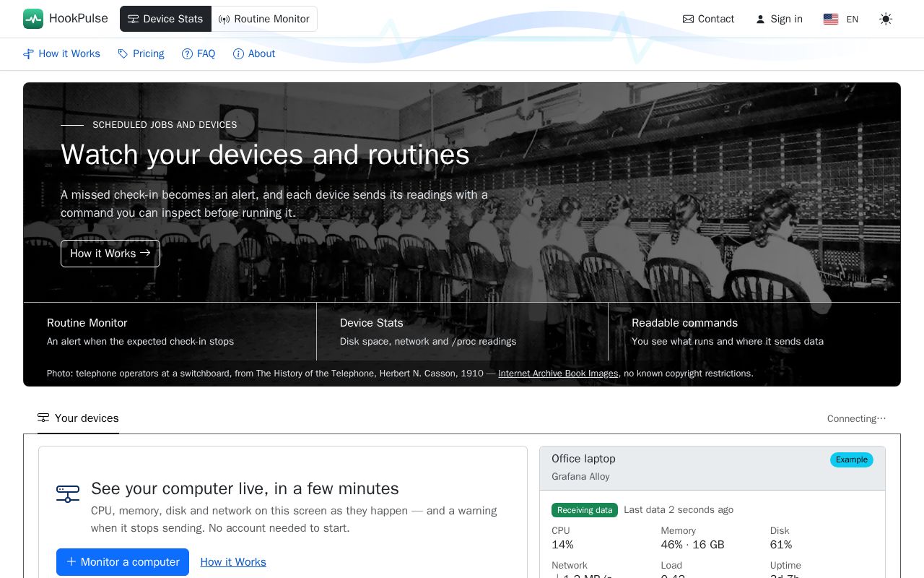Select the Your devices tab
This screenshot has width=924, height=578.
[78, 418]
